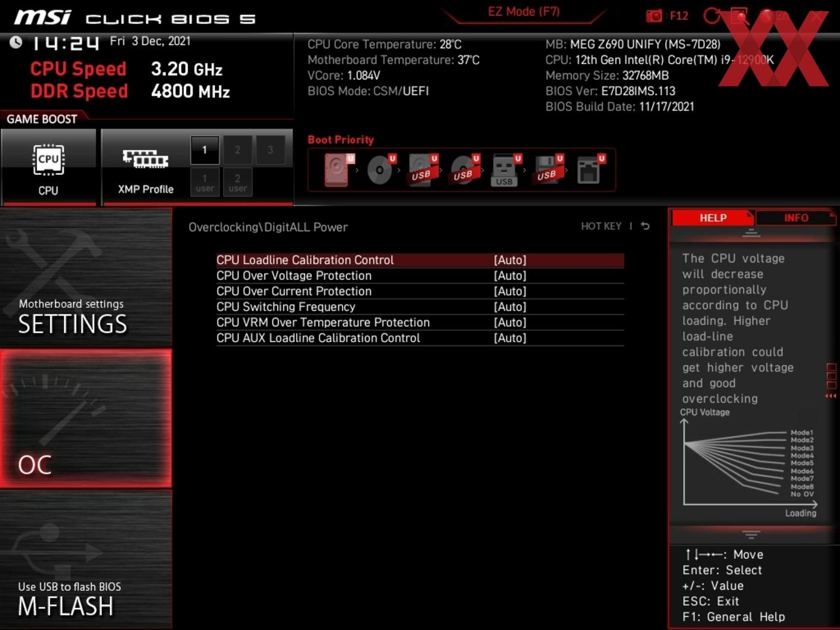840x630 pixels.
Task: Select the optical disc boot device icon
Action: pyautogui.click(x=380, y=170)
